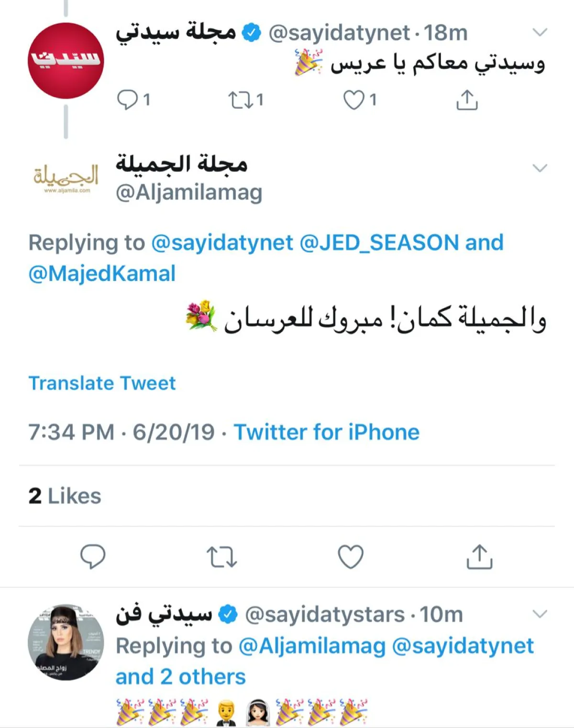574x728 pixels.
Task: Share the top sayidatynet tweet
Action: [x=467, y=100]
